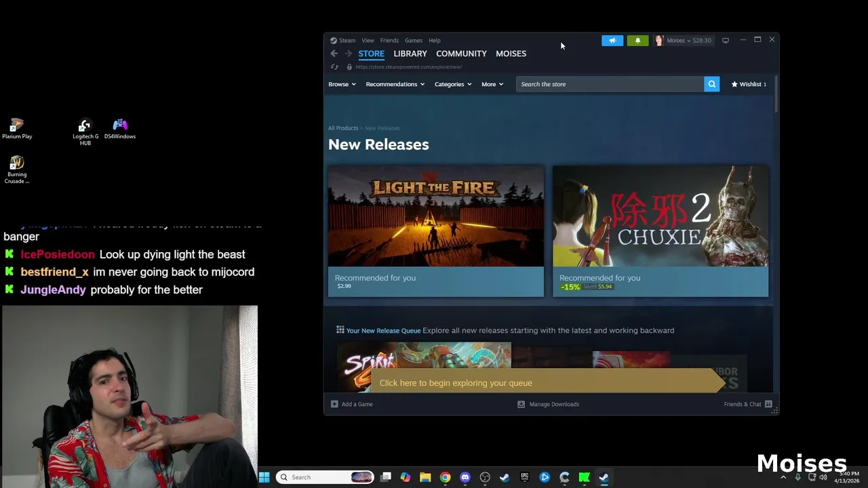868x488 pixels.
Task: Click the taskbar volume icon
Action: click(823, 477)
